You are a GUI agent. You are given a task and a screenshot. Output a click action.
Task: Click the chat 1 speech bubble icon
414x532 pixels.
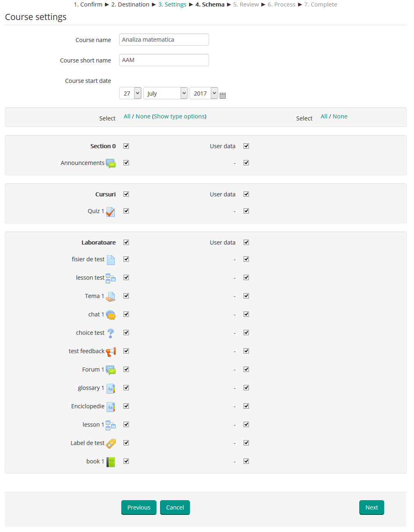[x=111, y=315]
